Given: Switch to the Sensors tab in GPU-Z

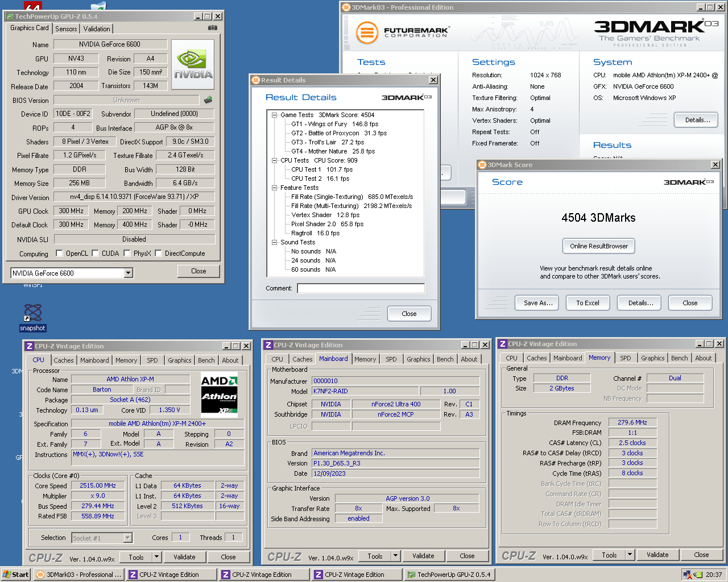Looking at the screenshot, I should [x=66, y=29].
